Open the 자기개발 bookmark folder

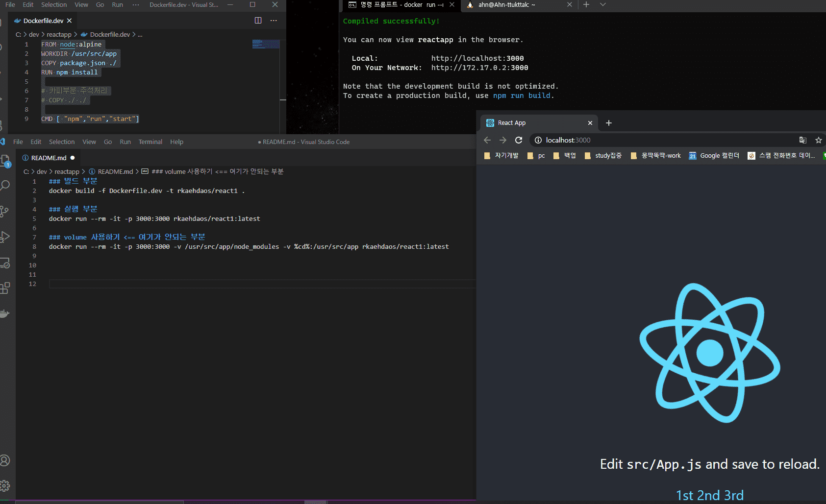point(501,155)
